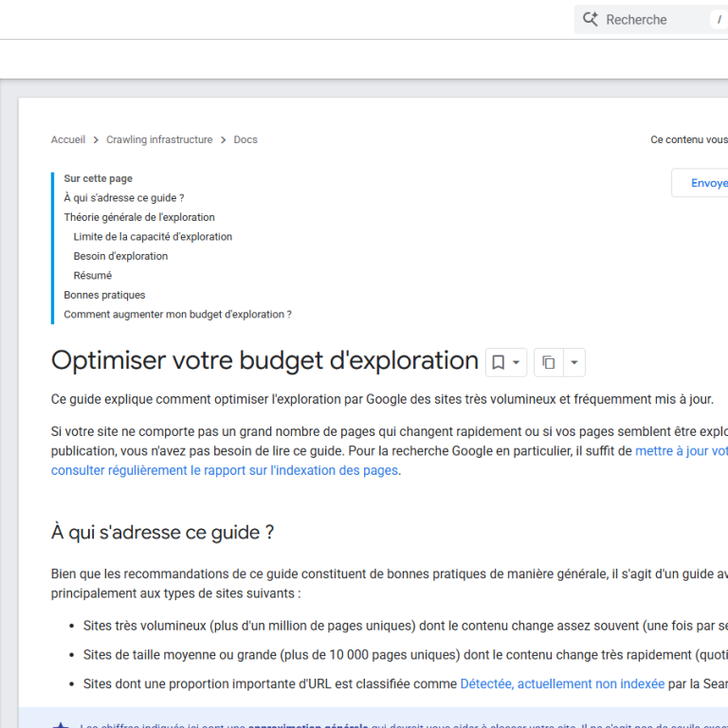Jump to Limite de la capacité d'exploration
This screenshot has width=728, height=728.
[153, 237]
